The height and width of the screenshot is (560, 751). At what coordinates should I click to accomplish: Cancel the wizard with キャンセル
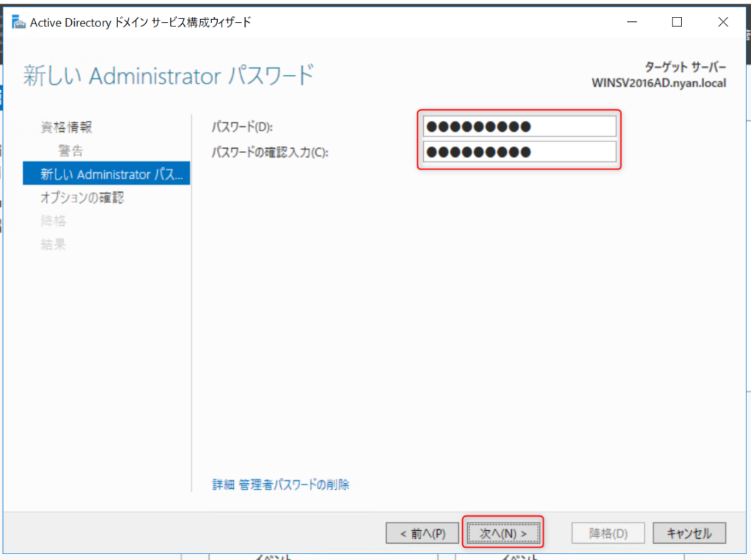pyautogui.click(x=689, y=533)
